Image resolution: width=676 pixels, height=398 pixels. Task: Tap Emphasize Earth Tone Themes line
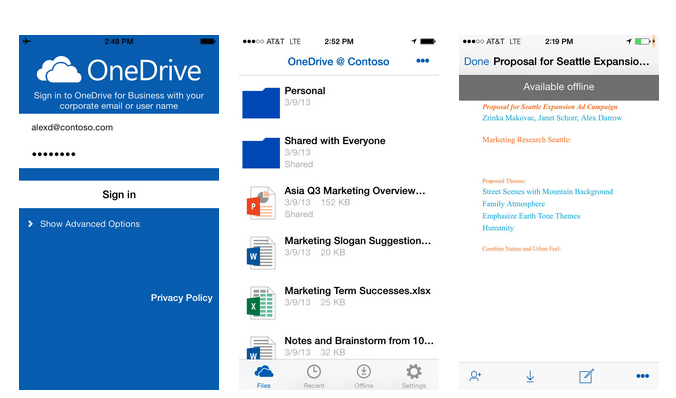(x=531, y=216)
